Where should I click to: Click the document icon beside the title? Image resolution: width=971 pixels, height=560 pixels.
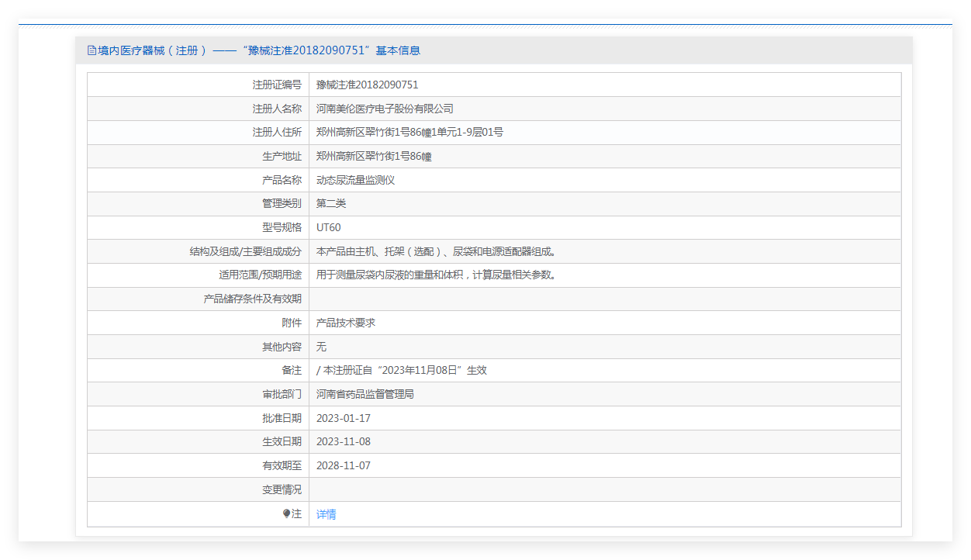click(92, 50)
